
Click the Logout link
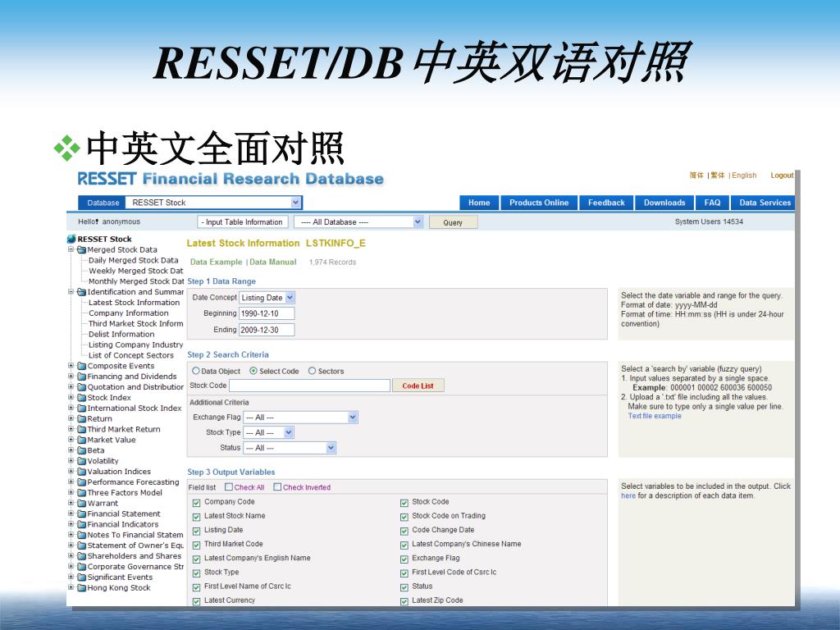tap(782, 176)
